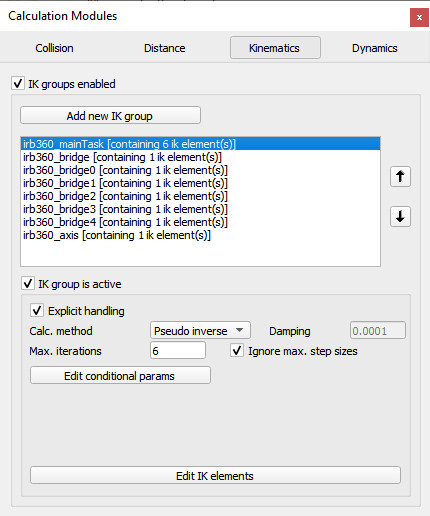The image size is (430, 516).
Task: Open the Calc. method Pseudo inverse dropdown
Action: coord(200,331)
